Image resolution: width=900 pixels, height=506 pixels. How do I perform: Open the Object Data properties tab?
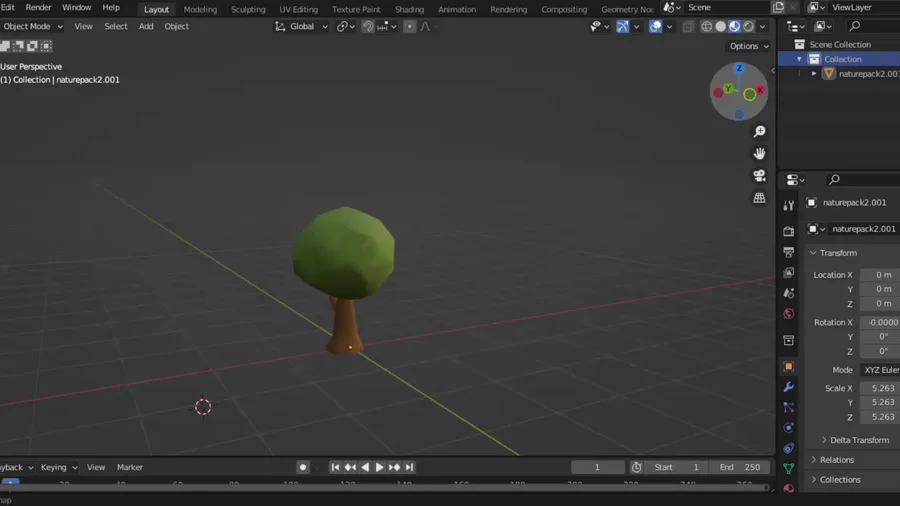pyautogui.click(x=789, y=469)
